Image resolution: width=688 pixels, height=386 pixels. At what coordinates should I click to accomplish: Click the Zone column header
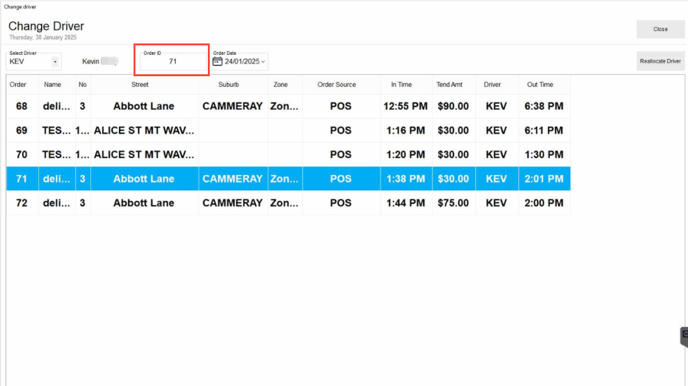[280, 85]
